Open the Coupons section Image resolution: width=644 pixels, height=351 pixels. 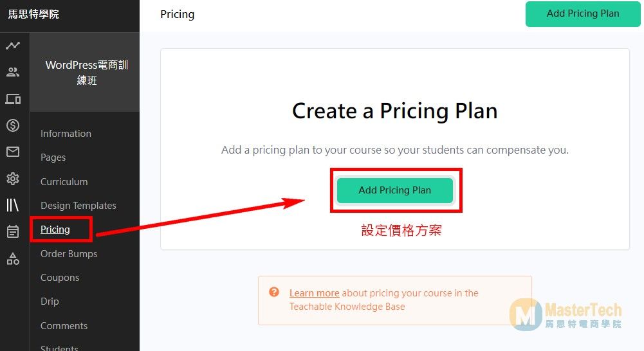tap(60, 278)
